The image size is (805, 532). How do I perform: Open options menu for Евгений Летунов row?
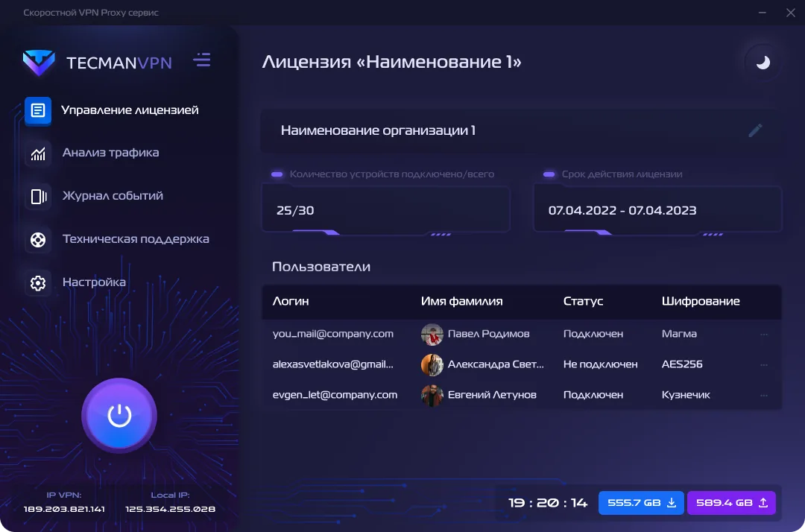[x=764, y=396]
